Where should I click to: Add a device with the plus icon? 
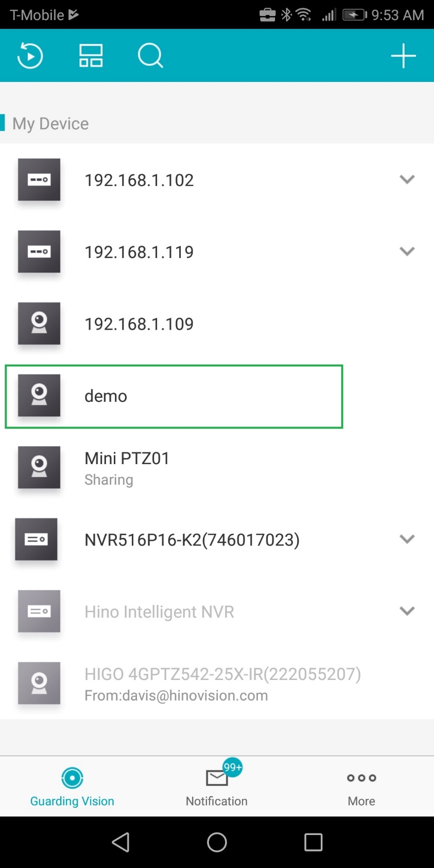coord(403,56)
